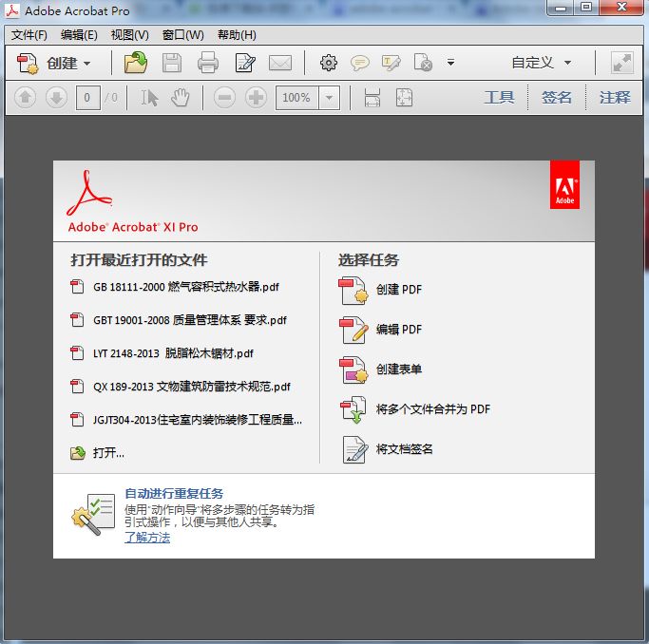649x644 pixels.
Task: Open the 视图(V) menu
Action: coord(130,35)
